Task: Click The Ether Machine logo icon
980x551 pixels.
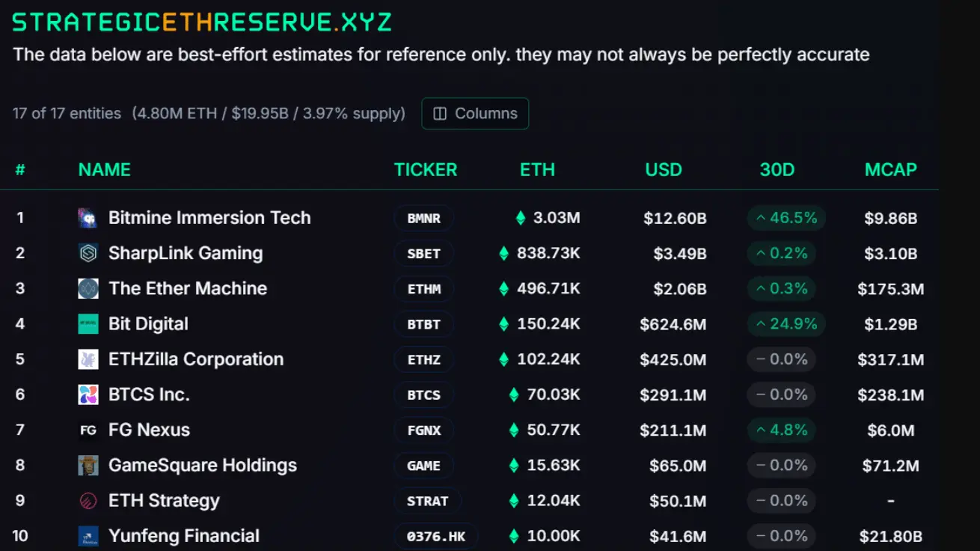Action: (x=88, y=288)
